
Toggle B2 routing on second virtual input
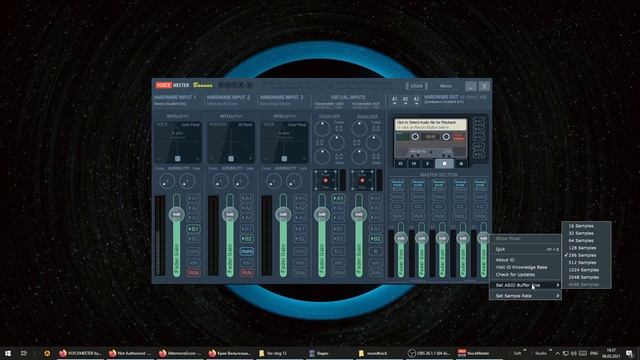(x=376, y=238)
